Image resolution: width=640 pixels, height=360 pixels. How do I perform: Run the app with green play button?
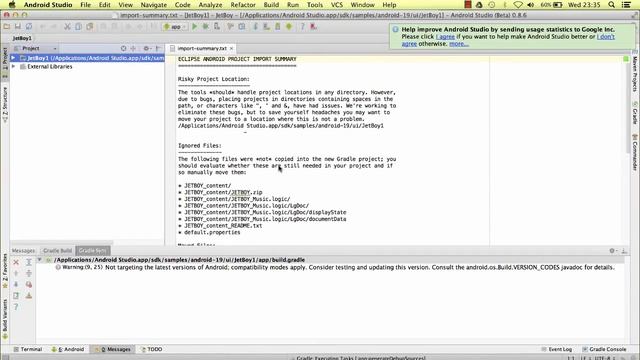[x=194, y=27]
